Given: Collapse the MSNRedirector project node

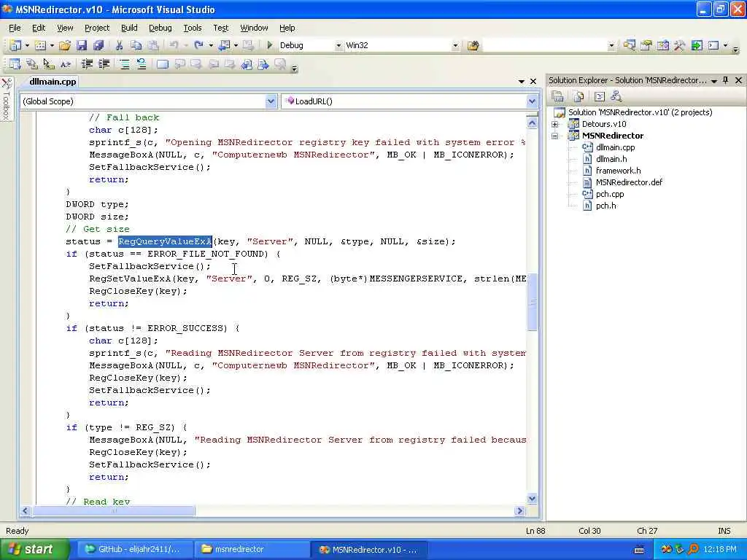Looking at the screenshot, I should [554, 136].
